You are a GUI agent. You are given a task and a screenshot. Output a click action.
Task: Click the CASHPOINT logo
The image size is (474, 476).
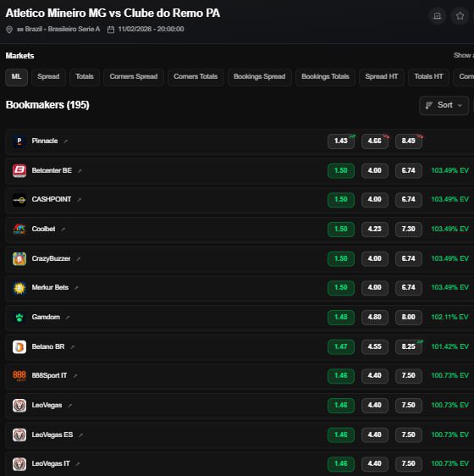(19, 200)
